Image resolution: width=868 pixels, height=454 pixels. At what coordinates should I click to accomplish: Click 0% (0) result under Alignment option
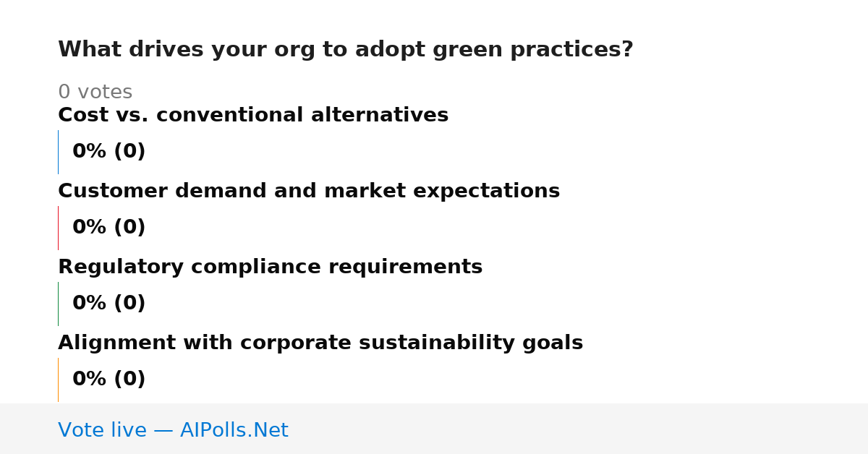click(109, 380)
